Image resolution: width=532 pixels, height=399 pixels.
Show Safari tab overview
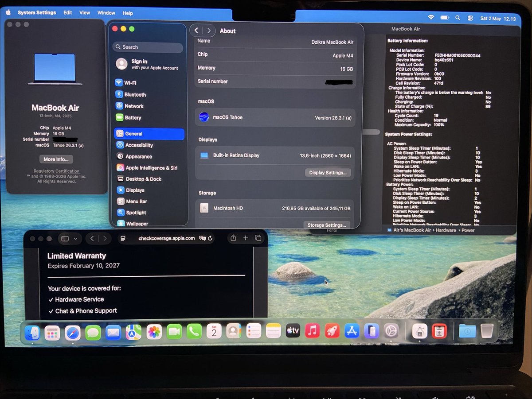point(258,238)
